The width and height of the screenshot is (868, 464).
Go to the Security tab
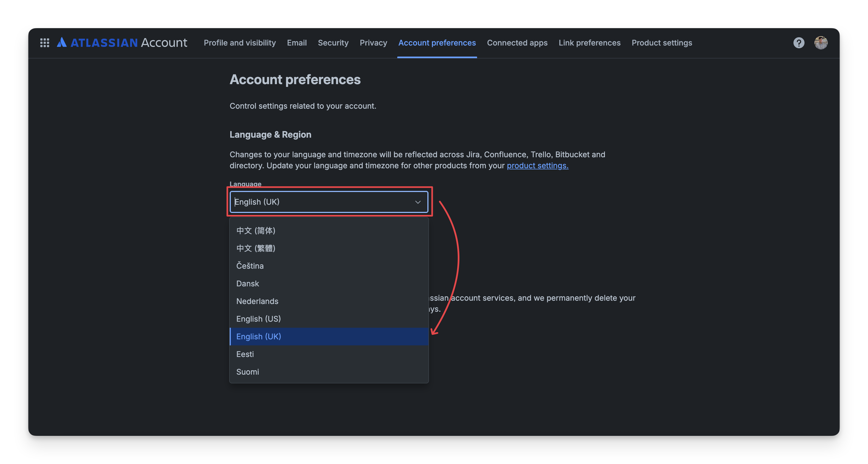tap(333, 43)
